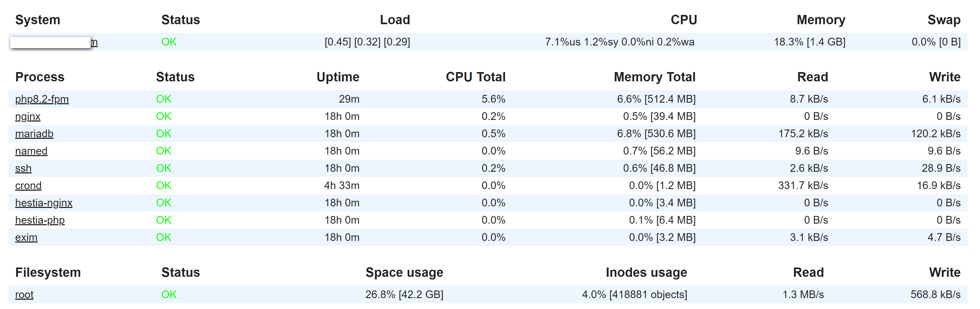Click the Space usage column header

tap(404, 273)
